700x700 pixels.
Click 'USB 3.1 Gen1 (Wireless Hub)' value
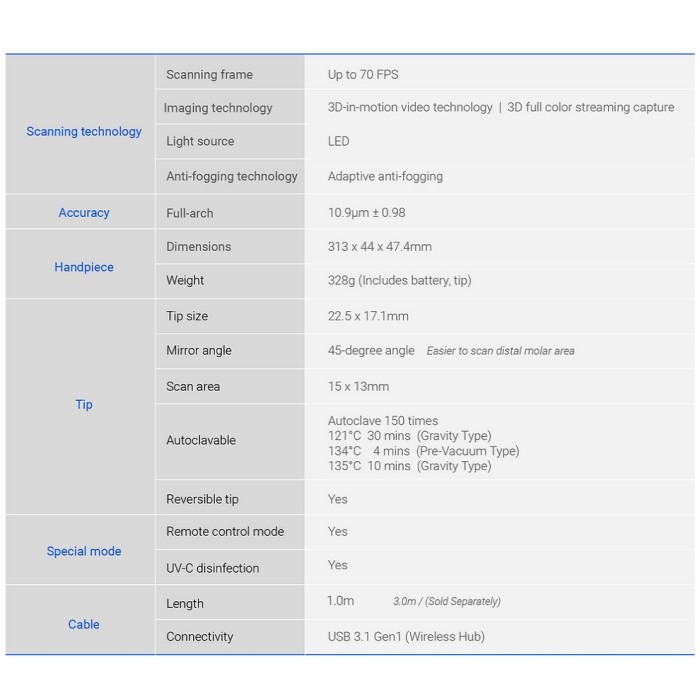click(406, 637)
